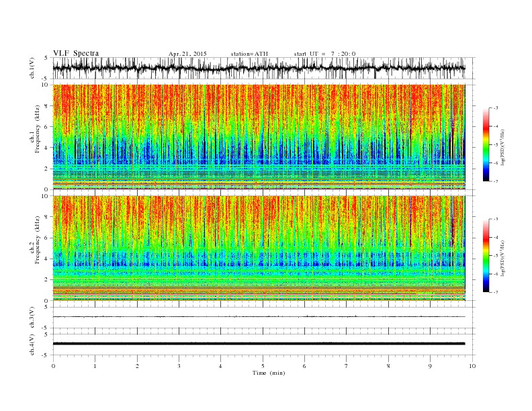
Task: Click the 'ch.4(V)' axis label
Action: click(32, 345)
